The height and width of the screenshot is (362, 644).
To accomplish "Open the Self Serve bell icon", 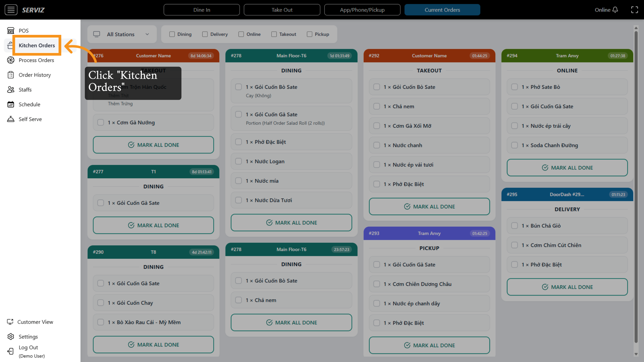I will click(x=11, y=119).
